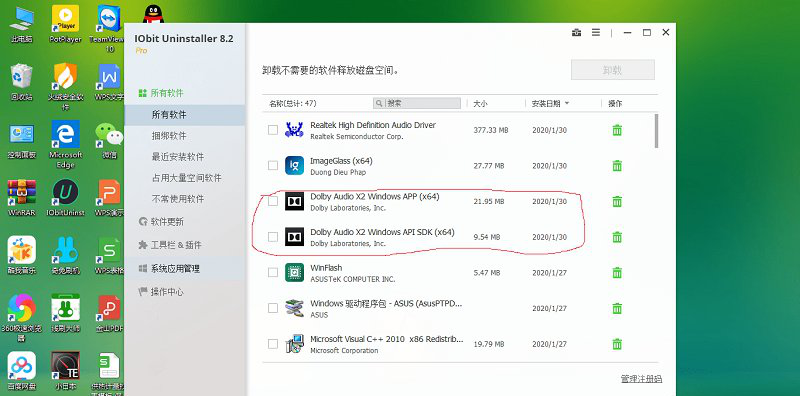800x411 pixels.
Task: Open QQ penguin icon on desktop
Action: click(x=153, y=14)
